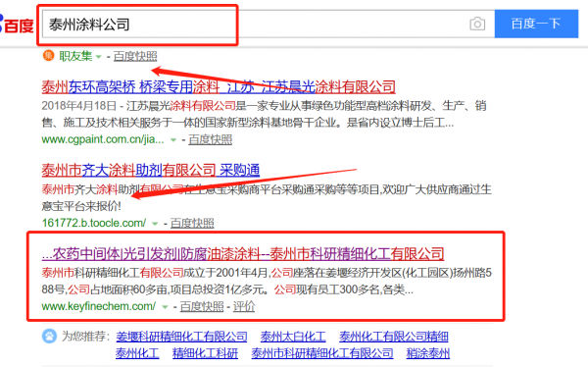Viewport: 588px width, 367px height.
Task: Open recommended search 泰州太白化工
Action: point(293,337)
